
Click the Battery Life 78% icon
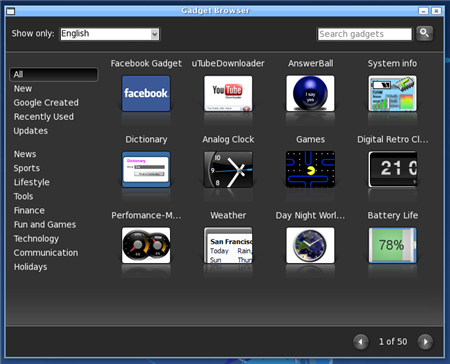point(392,245)
